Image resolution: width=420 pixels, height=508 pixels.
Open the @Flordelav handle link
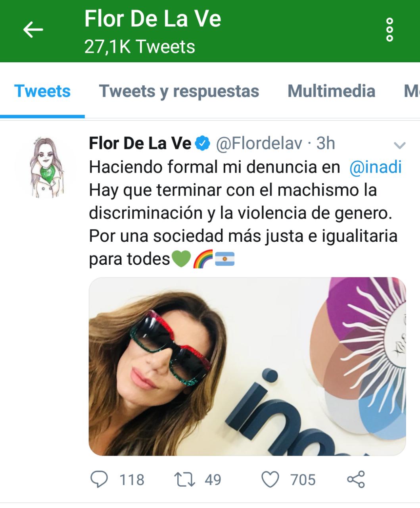coord(259,144)
